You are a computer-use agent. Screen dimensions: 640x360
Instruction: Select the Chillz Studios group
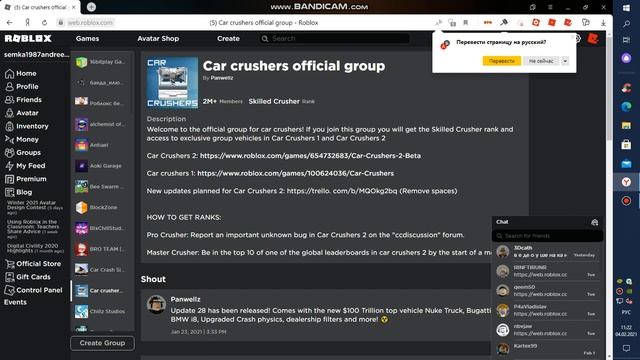[x=101, y=311]
